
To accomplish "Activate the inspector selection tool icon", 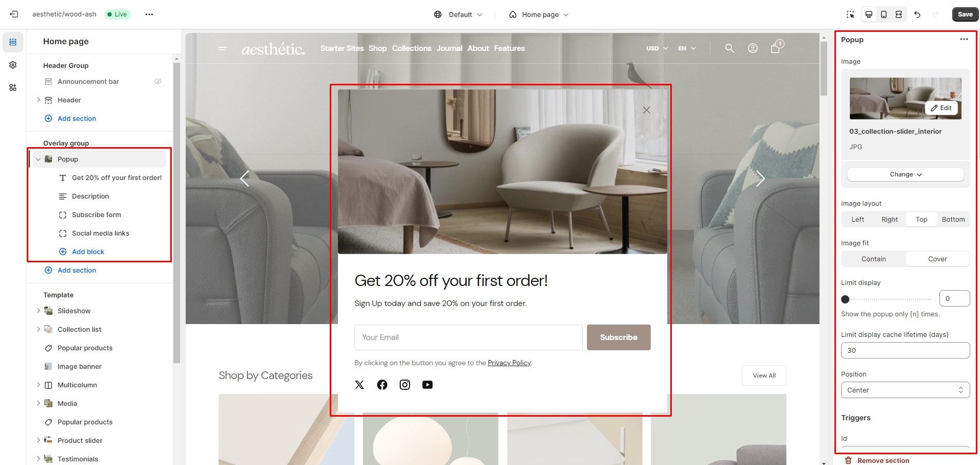I will pyautogui.click(x=850, y=14).
